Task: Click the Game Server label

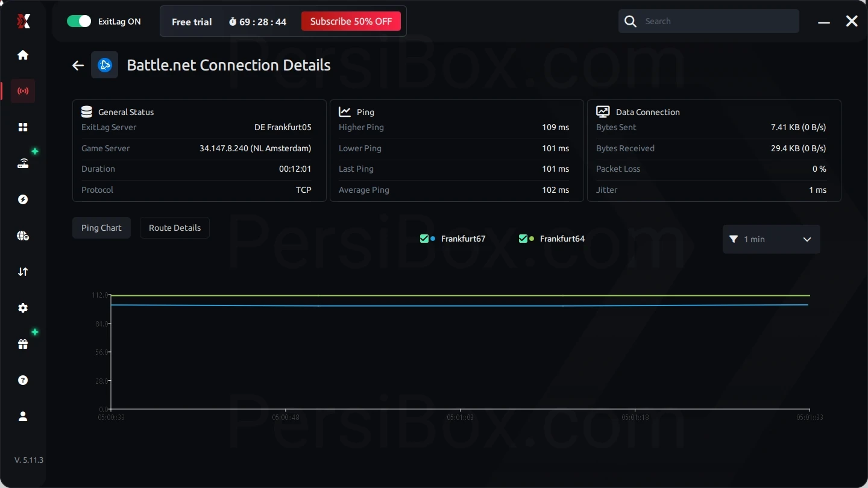Action: [105, 148]
